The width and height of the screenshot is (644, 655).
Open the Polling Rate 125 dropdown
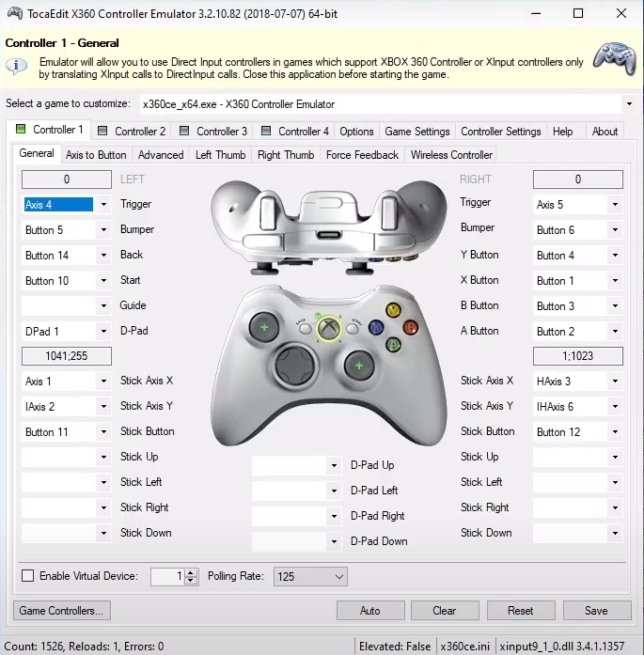310,576
